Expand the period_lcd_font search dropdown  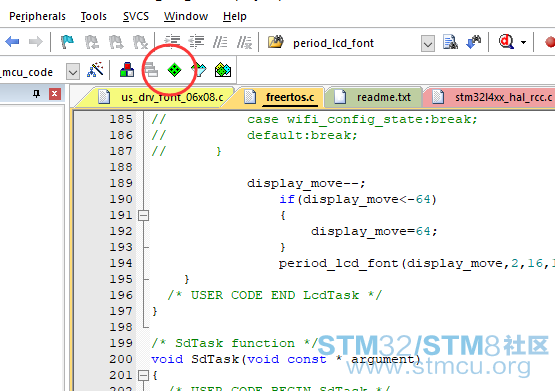pos(428,44)
